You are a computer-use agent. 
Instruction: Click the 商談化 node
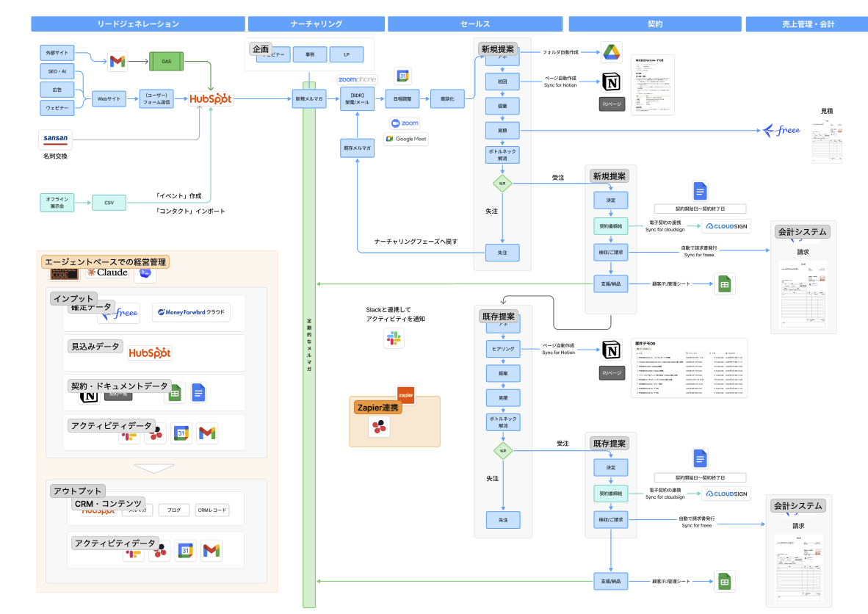coord(447,99)
